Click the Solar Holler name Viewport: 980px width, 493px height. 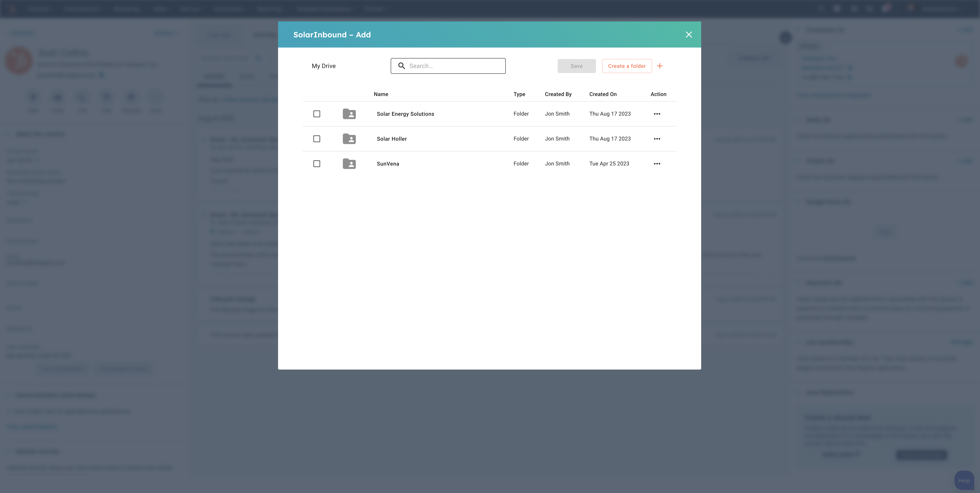coord(392,139)
